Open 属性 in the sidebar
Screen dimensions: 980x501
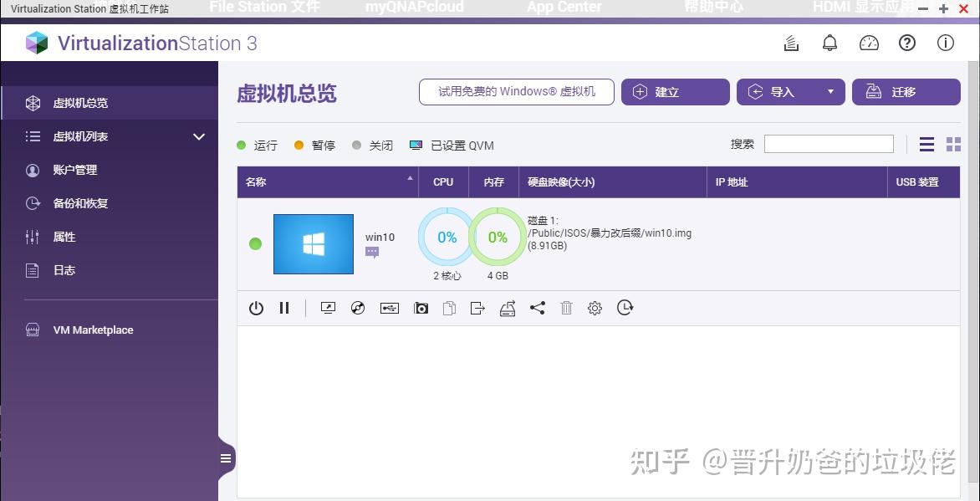(110, 237)
